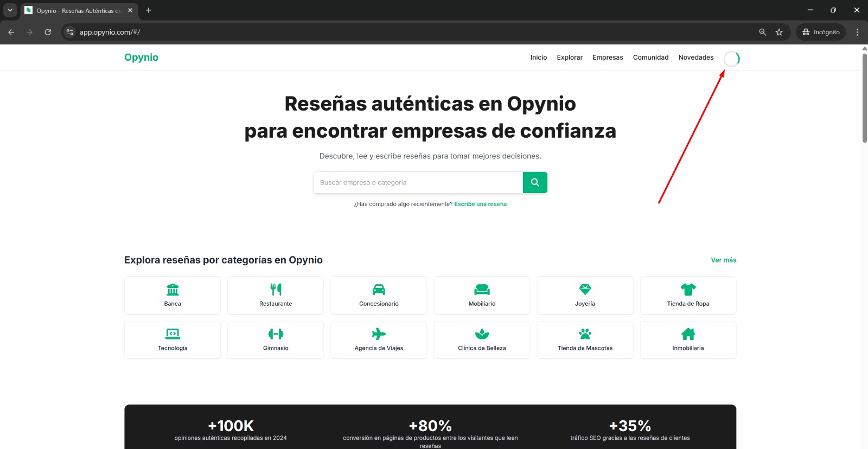
Task: Click the 'Tecnología' category label
Action: point(173,348)
